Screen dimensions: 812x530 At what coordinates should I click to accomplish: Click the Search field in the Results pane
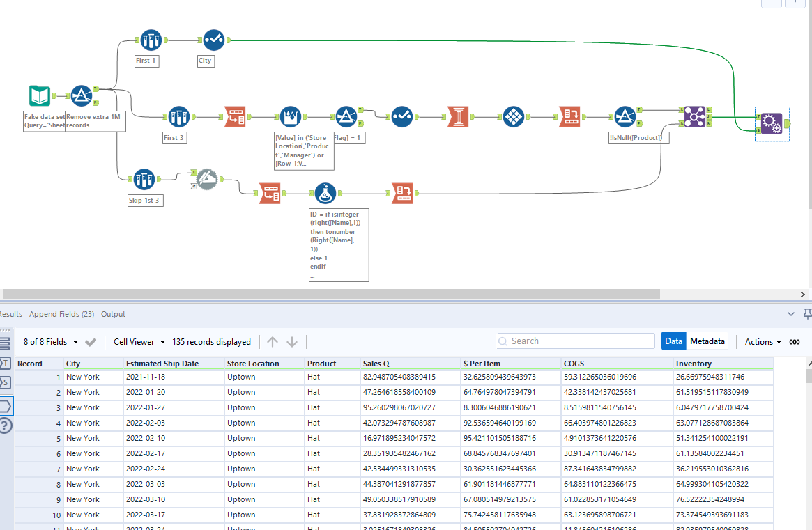click(x=574, y=341)
